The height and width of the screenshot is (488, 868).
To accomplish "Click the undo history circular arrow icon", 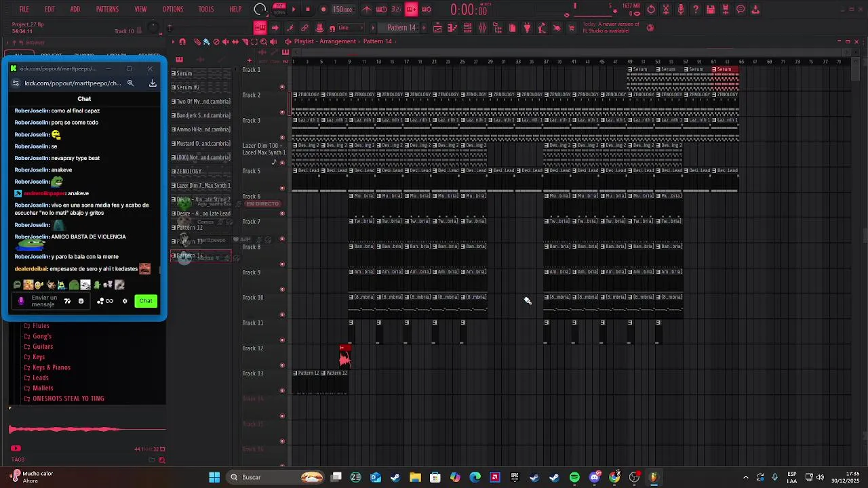I will 651,9.
